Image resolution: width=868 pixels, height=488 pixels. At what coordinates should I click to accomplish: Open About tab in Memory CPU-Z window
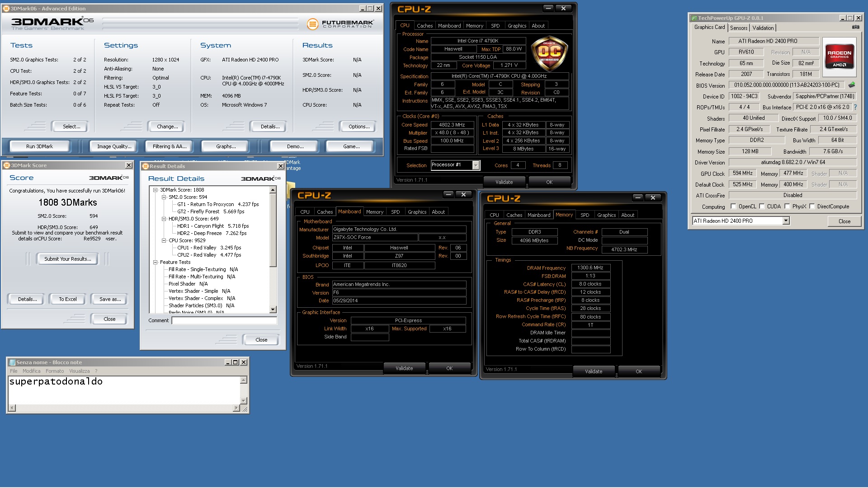pyautogui.click(x=627, y=215)
